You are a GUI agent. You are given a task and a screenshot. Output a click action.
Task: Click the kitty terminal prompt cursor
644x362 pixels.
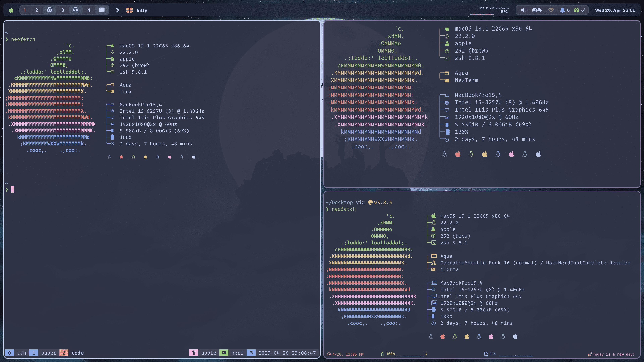pyautogui.click(x=13, y=189)
